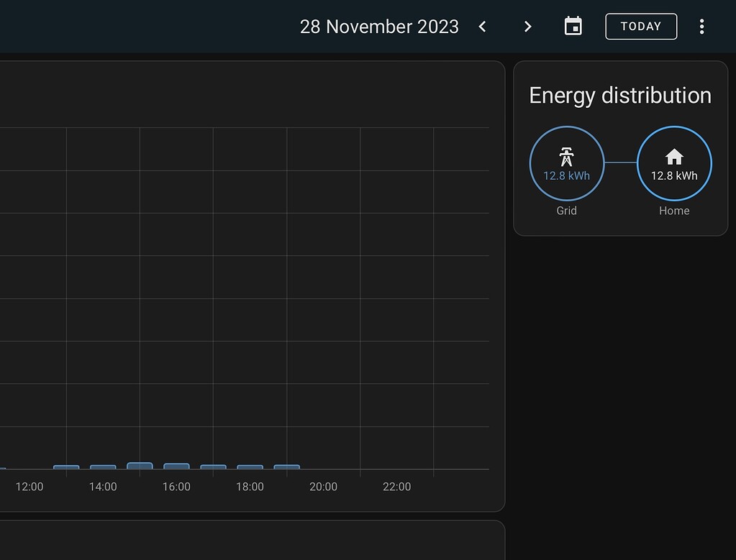Select the Home node in Energy distribution
The width and height of the screenshot is (736, 560).
[x=674, y=163]
